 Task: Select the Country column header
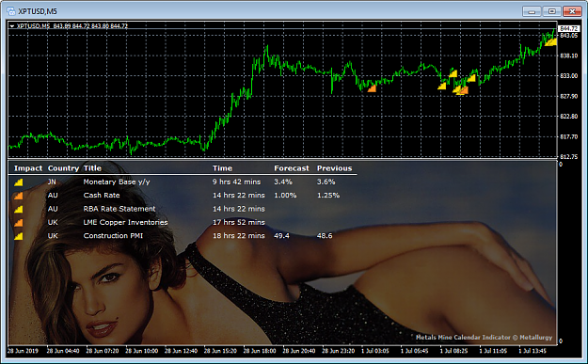pyautogui.click(x=63, y=168)
